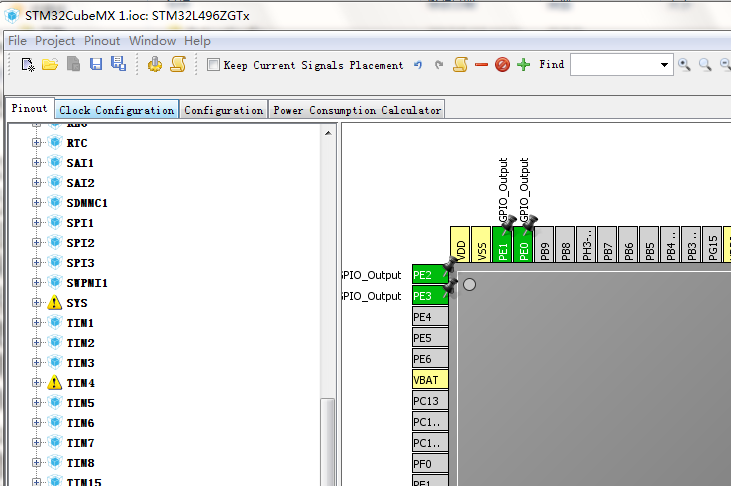Click the Generate Report scroll icon

[178, 64]
